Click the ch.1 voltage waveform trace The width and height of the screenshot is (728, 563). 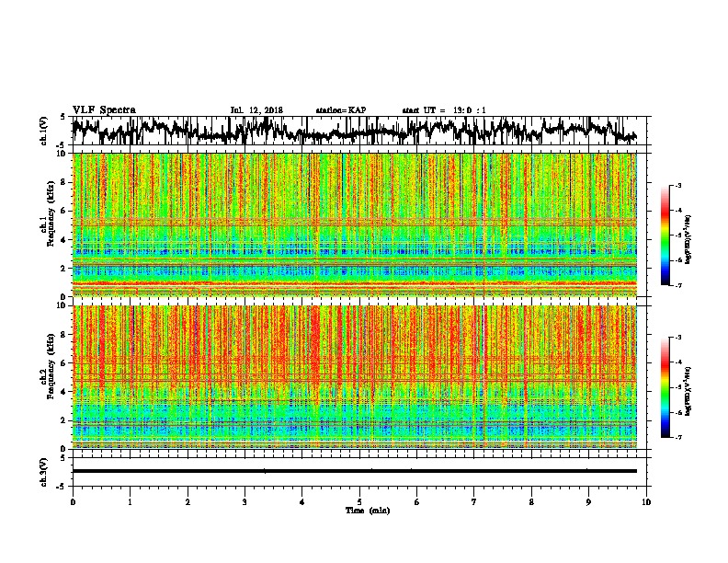coord(354,131)
